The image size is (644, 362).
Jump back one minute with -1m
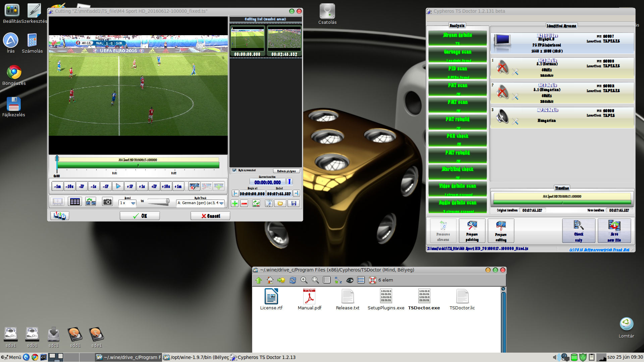tap(58, 186)
